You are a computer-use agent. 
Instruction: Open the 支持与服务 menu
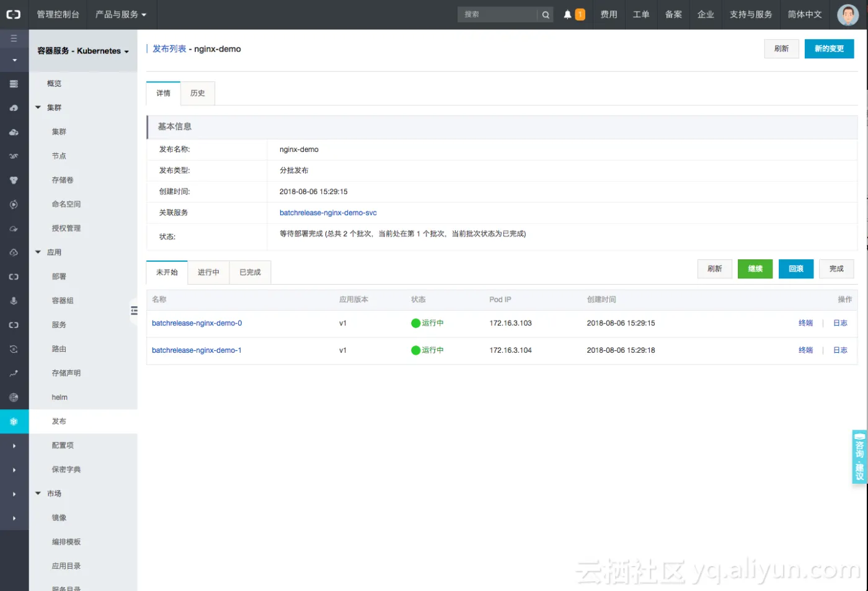751,14
